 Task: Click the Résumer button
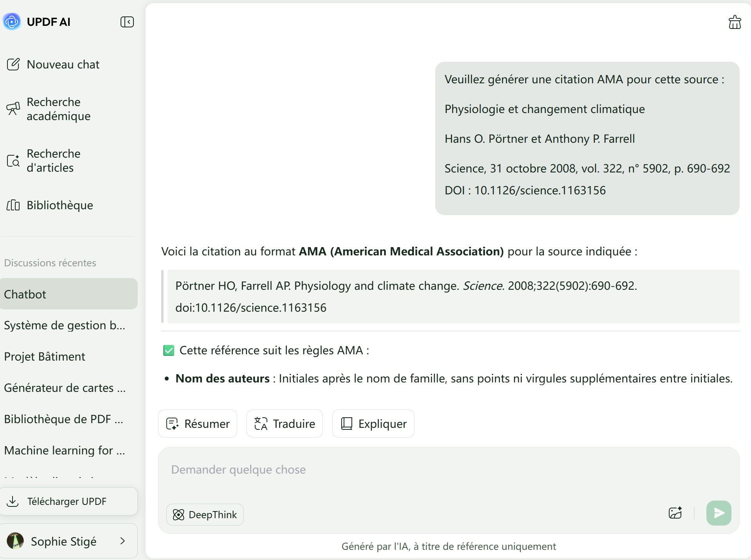[198, 424]
